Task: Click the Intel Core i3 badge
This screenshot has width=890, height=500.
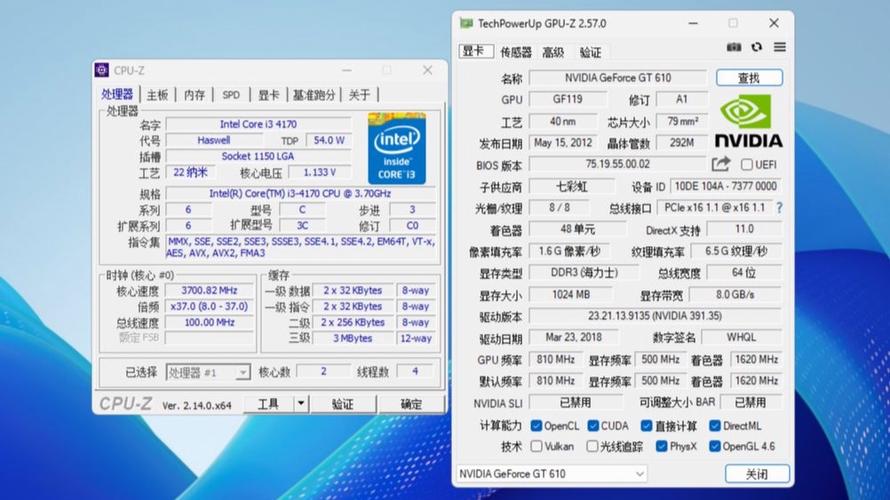Action: coord(397,148)
